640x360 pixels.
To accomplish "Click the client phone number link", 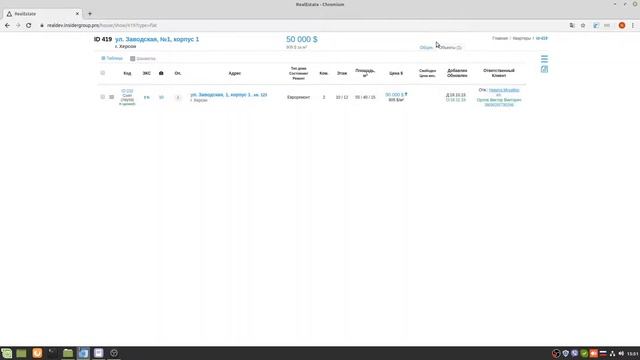I will coord(499,105).
